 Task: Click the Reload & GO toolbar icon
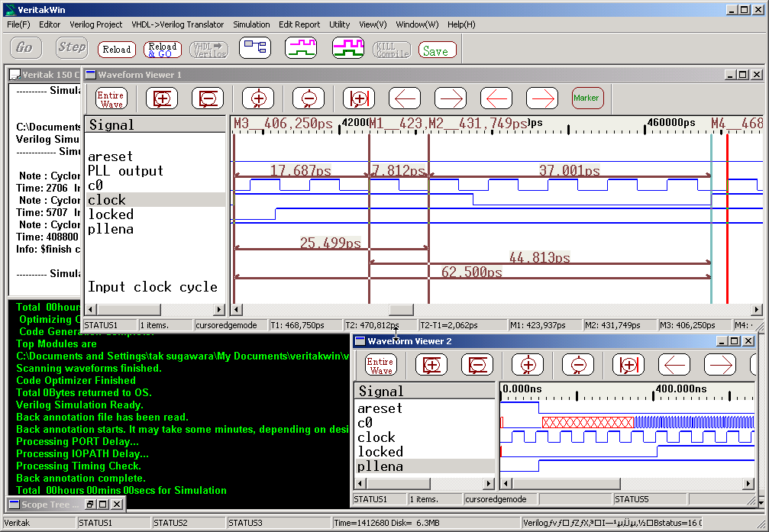point(162,49)
